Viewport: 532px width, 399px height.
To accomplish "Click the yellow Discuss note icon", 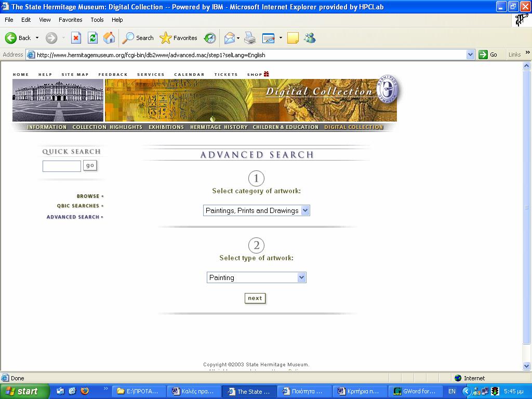I will (x=293, y=38).
